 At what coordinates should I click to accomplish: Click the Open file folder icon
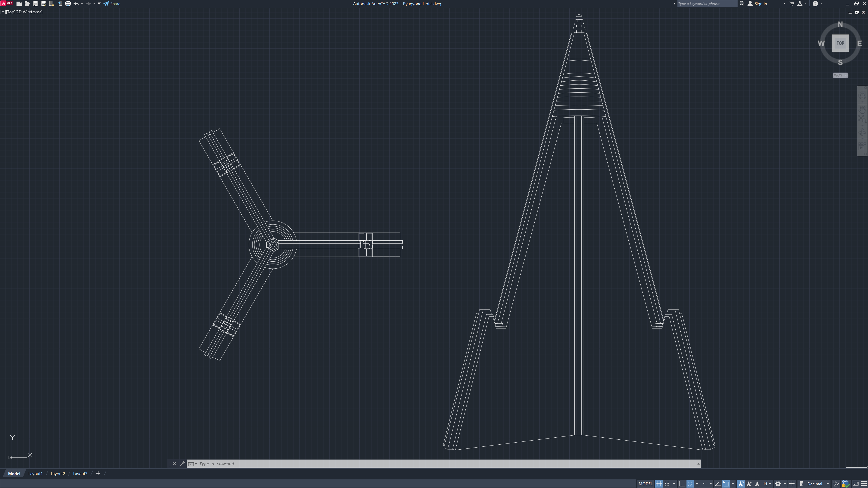point(27,4)
